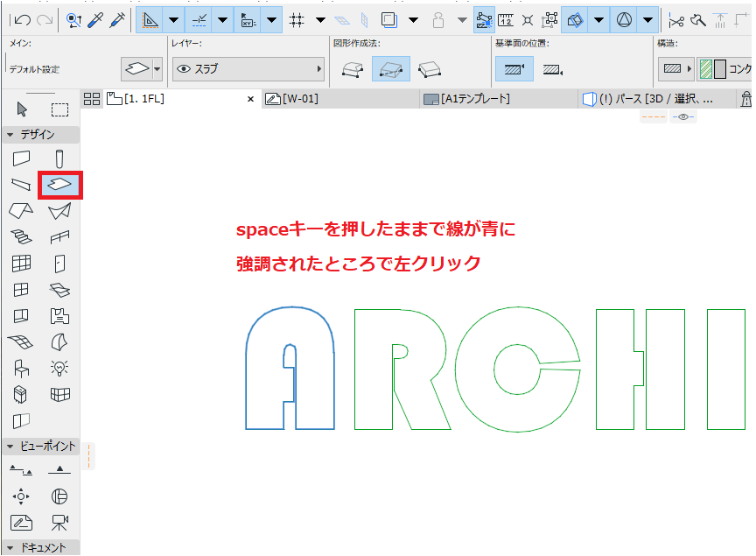Click the structure hatch type button
The width and height of the screenshot is (756, 556).
(677, 68)
